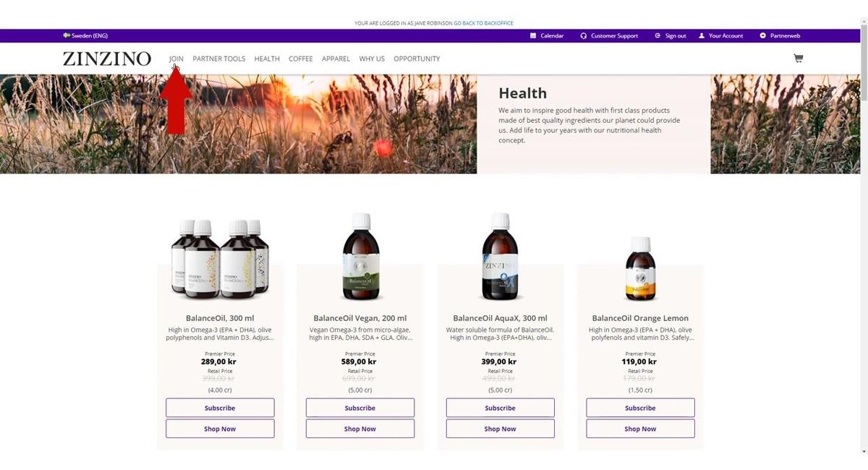Subscribe to BalanceOil, 300 ml
The height and width of the screenshot is (470, 868).
220,408
